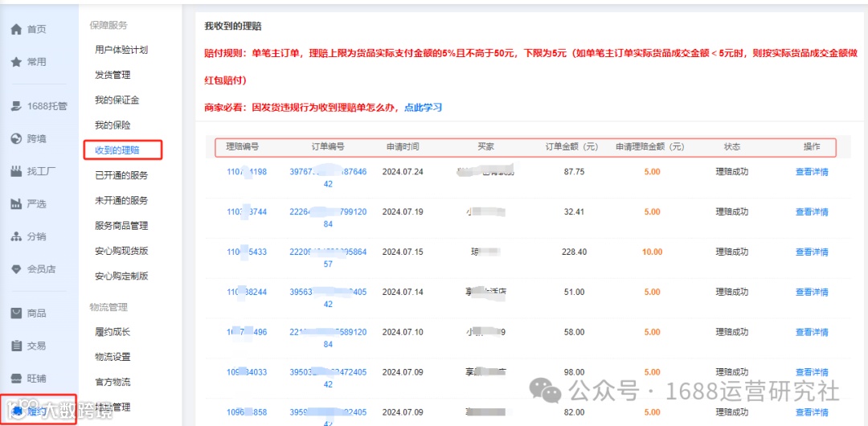Open 安心购定制版 menu item
The height and width of the screenshot is (426, 868).
[121, 276]
